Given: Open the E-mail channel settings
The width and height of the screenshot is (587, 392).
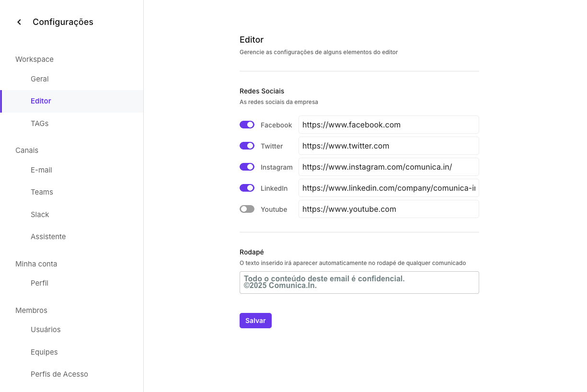Looking at the screenshot, I should (42, 170).
